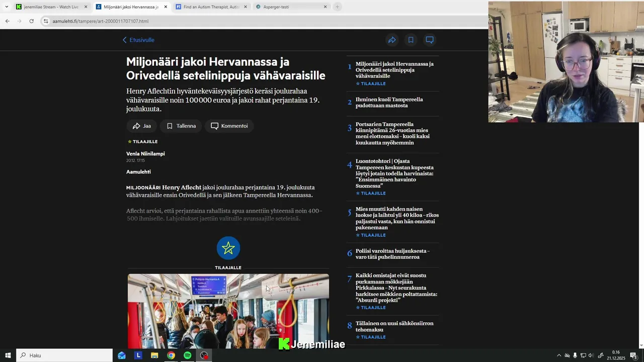Reload the page
Image resolution: width=644 pixels, height=362 pixels.
pyautogui.click(x=31, y=21)
